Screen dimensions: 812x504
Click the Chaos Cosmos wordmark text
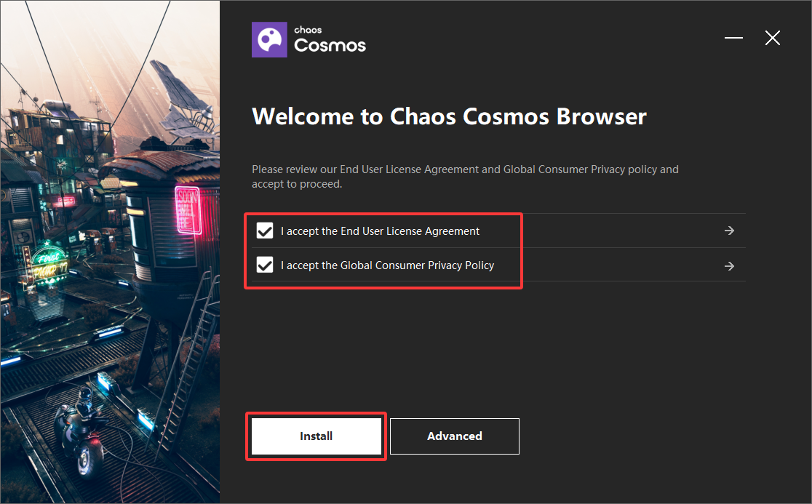[330, 39]
